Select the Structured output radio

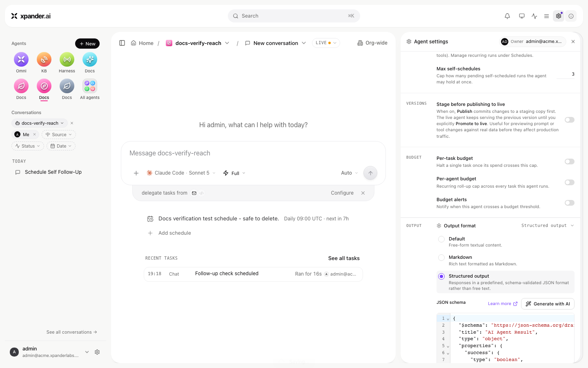pos(441,276)
